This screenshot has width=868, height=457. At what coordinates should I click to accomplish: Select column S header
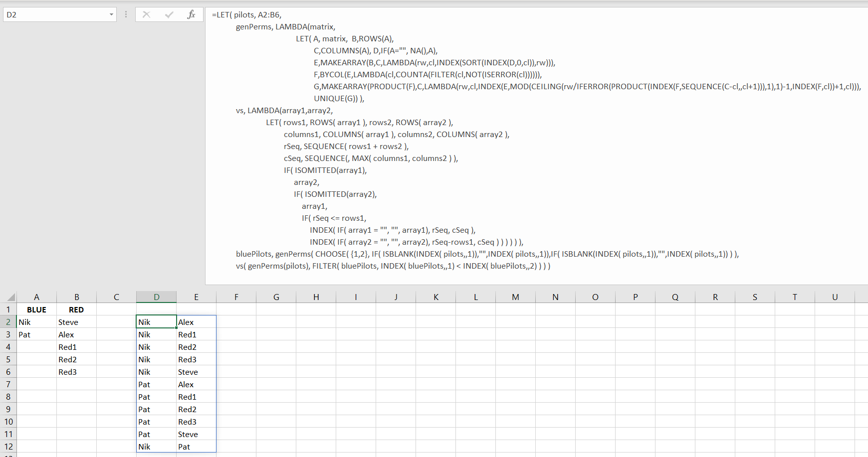[755, 297]
